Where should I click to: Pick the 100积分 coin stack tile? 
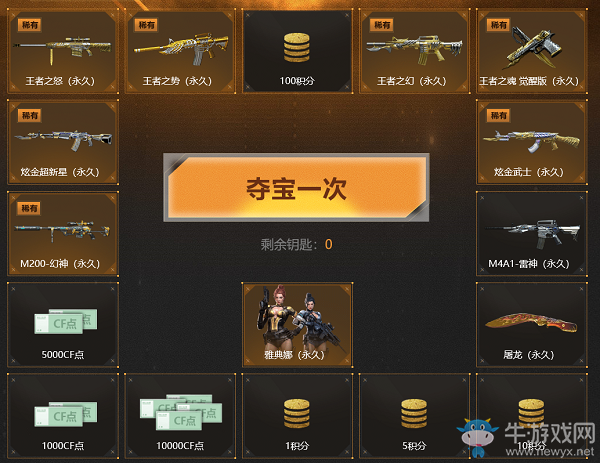click(297, 51)
